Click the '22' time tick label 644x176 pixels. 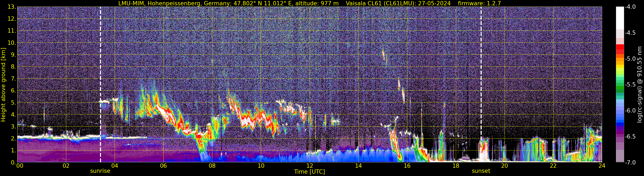point(553,166)
